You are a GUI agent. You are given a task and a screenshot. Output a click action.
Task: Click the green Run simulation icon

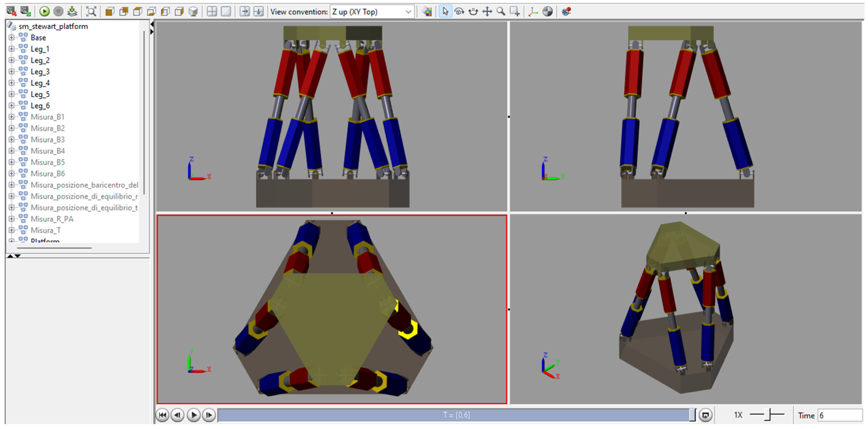click(x=44, y=11)
